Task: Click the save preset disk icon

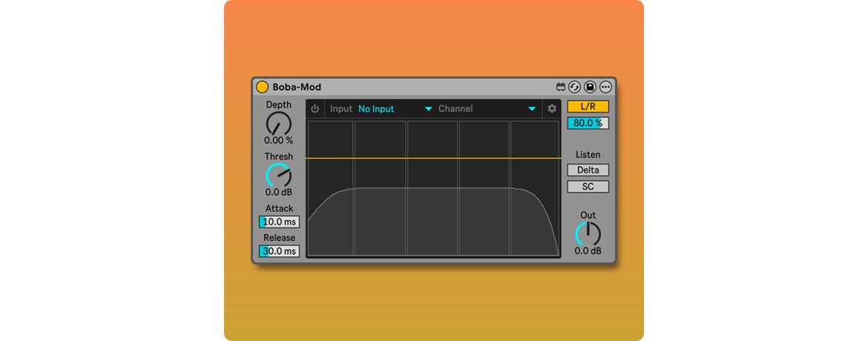Action: [590, 87]
